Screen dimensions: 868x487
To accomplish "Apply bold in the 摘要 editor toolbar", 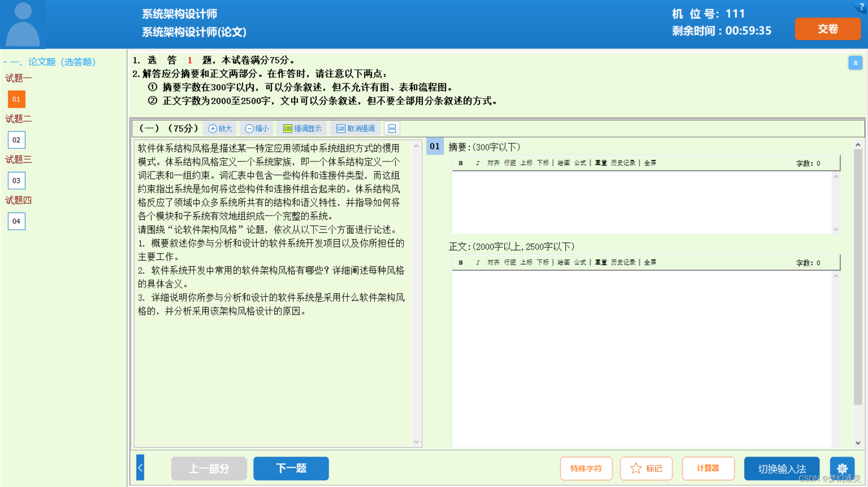I will [460, 163].
